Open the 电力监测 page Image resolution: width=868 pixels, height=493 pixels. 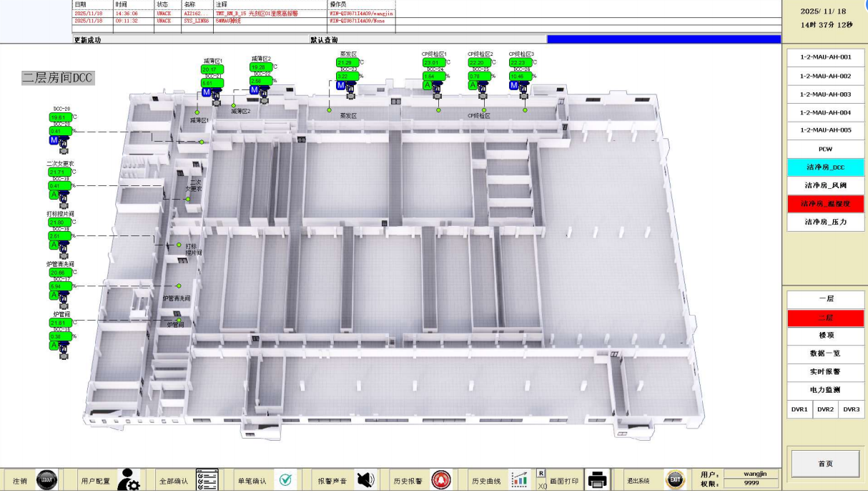826,391
